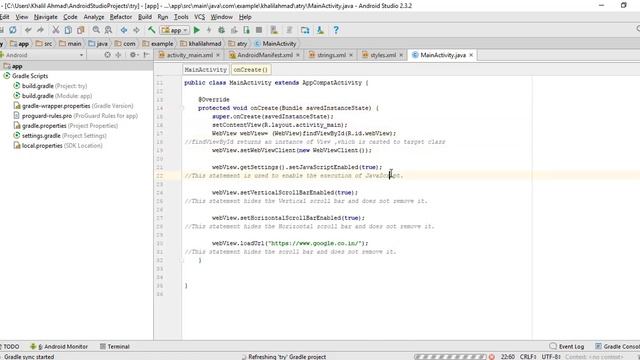Hide the project tool window icon
This screenshot has width=640, height=360.
point(147,55)
